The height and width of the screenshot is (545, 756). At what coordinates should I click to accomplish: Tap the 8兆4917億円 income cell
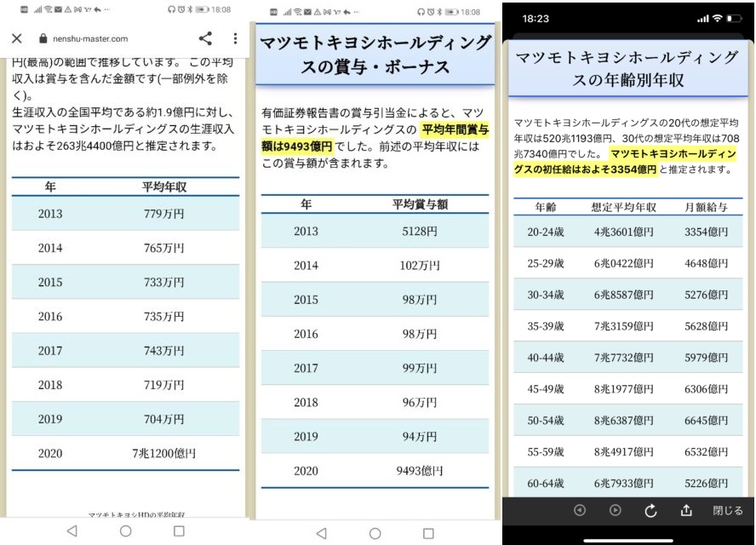coord(624,452)
